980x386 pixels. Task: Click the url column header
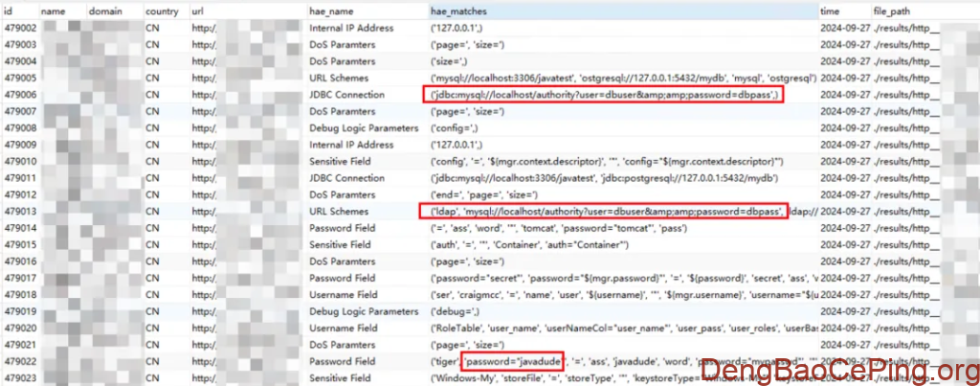pos(199,10)
